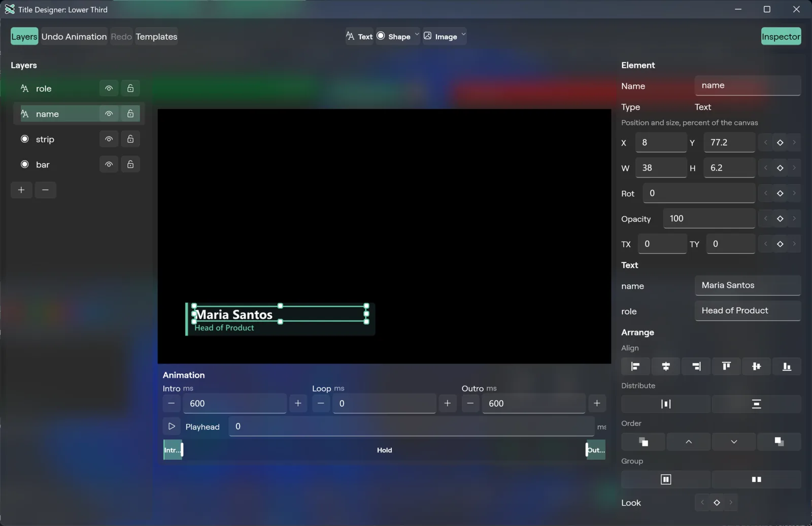Distribute elements vertically
Image resolution: width=812 pixels, height=526 pixels.
[x=756, y=404]
